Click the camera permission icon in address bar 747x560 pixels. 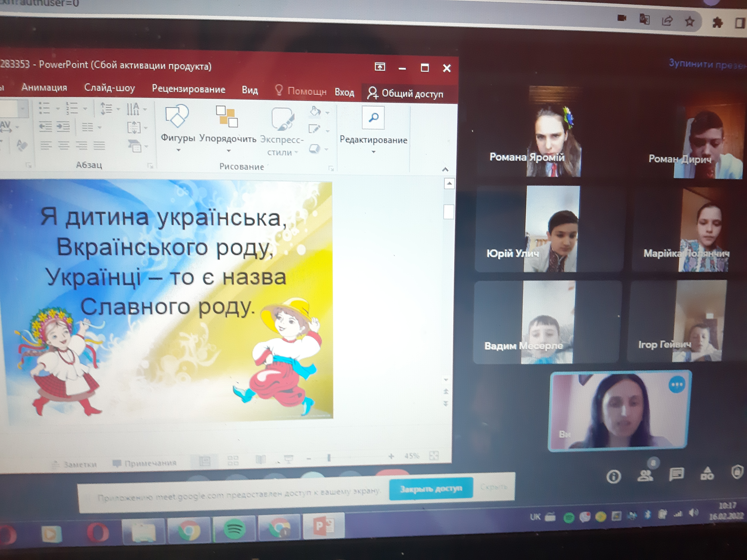pos(622,18)
